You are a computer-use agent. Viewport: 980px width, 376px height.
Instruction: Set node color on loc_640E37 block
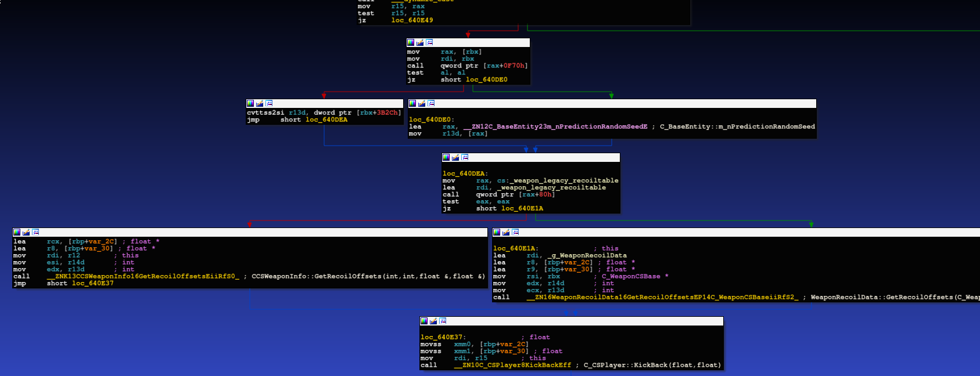[424, 321]
